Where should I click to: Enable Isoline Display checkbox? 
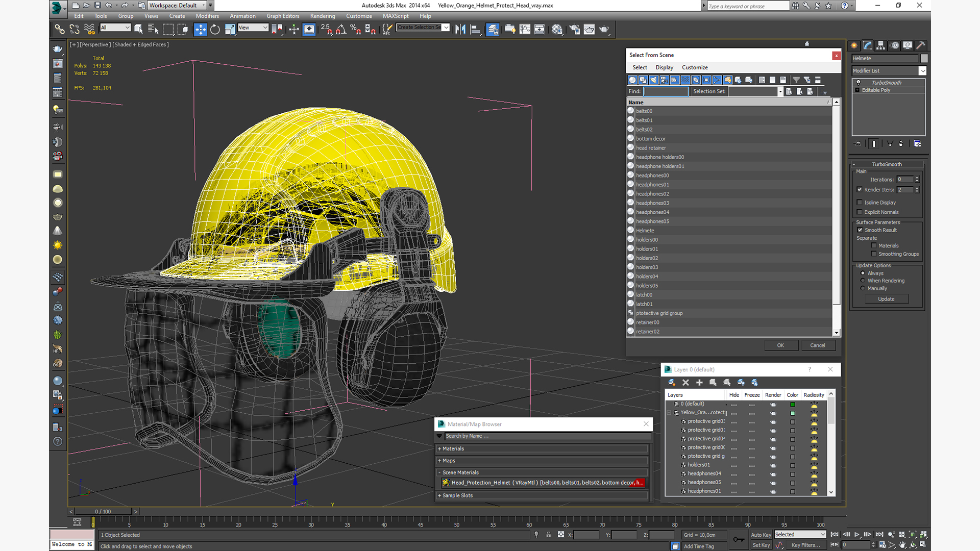tap(860, 203)
